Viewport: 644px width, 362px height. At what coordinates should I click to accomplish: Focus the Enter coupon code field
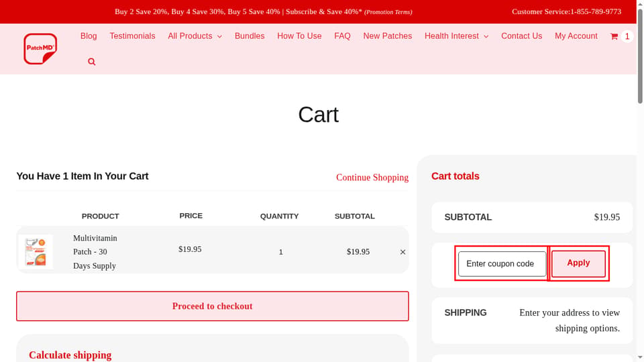[x=502, y=264]
